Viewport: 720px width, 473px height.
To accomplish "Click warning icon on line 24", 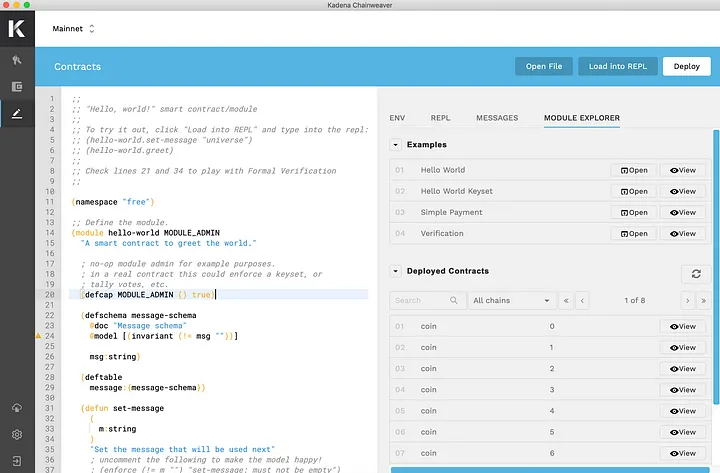I will [x=39, y=336].
